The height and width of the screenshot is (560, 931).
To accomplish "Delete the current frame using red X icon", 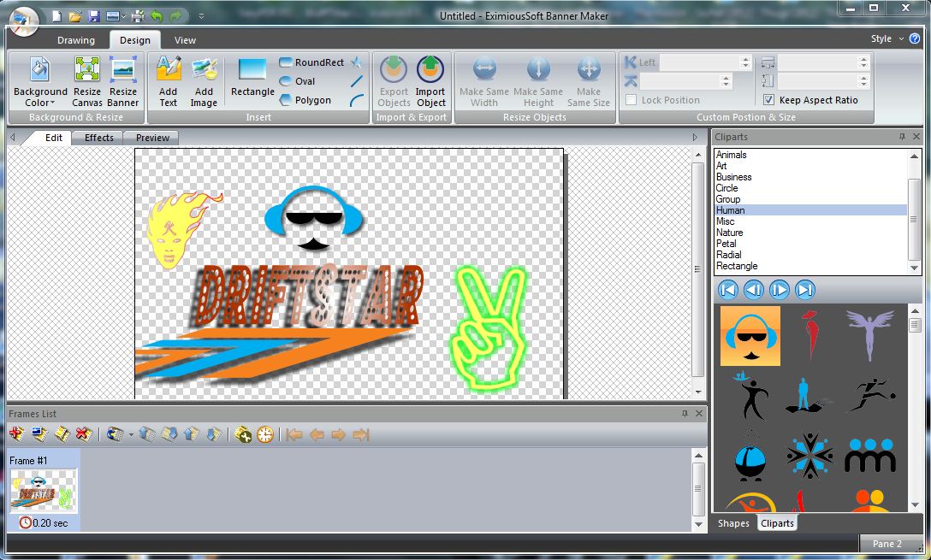I will click(84, 433).
